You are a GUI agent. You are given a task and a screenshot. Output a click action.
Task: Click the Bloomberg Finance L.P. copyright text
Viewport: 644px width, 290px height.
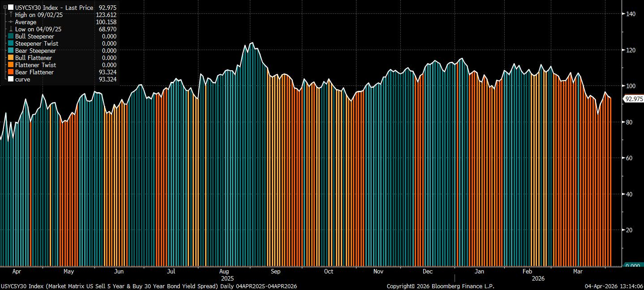click(x=440, y=286)
